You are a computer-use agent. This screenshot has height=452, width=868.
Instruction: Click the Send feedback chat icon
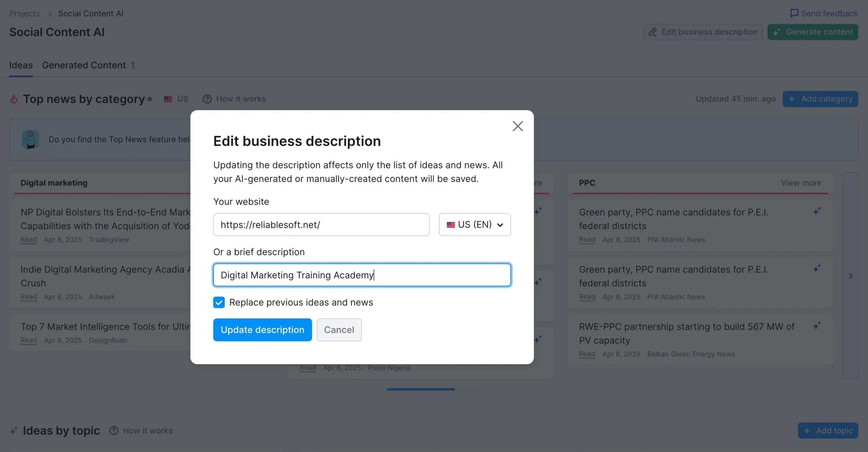pos(794,13)
